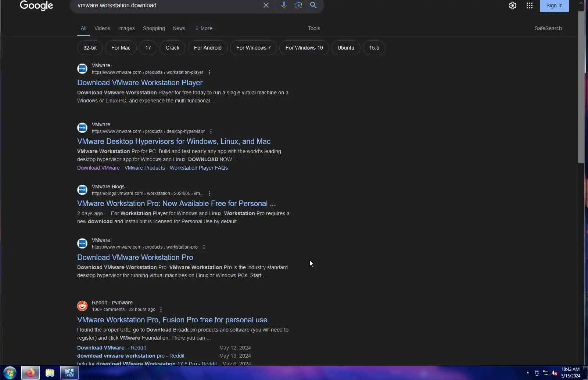Screen dimensions: 588x380
Task: Click the Reddit favicon
Action: click(x=82, y=306)
